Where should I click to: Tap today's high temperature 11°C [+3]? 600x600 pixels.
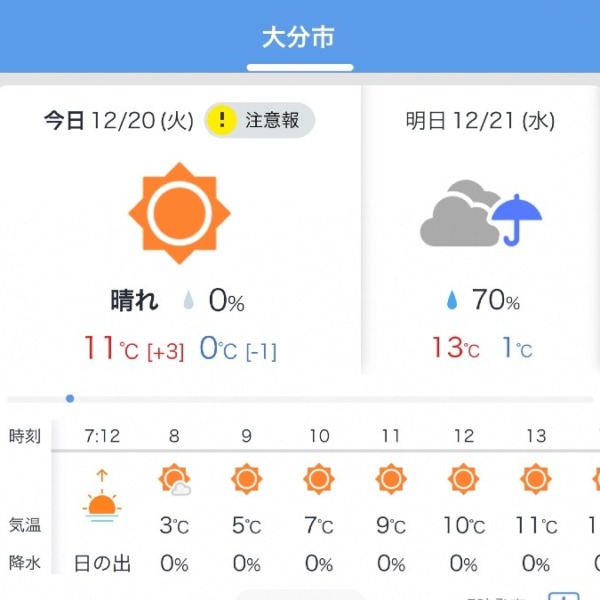(x=134, y=348)
